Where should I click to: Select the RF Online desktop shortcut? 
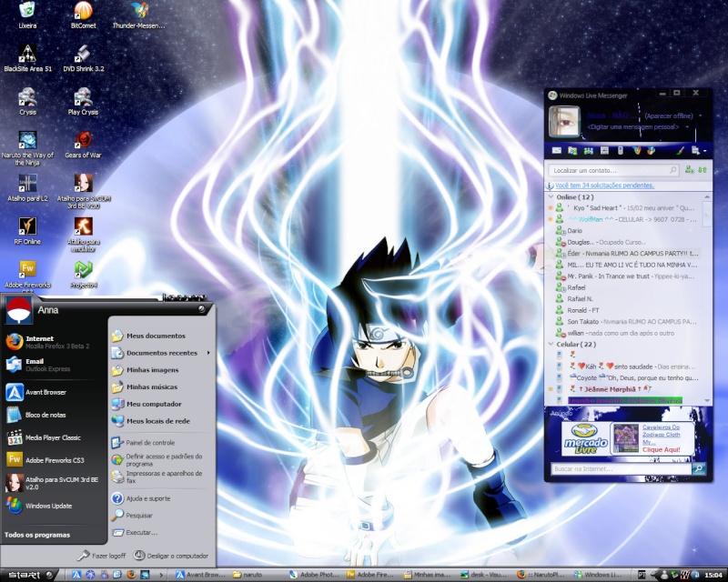(27, 231)
